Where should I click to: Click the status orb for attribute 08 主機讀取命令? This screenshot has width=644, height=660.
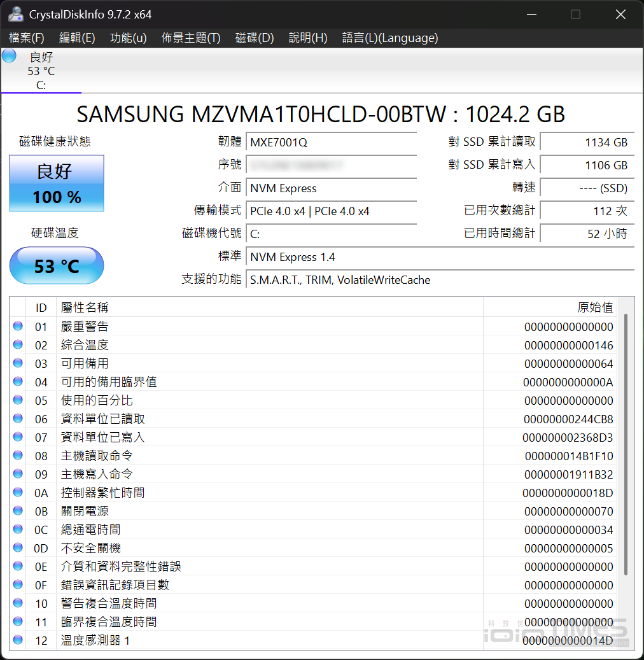coord(18,456)
